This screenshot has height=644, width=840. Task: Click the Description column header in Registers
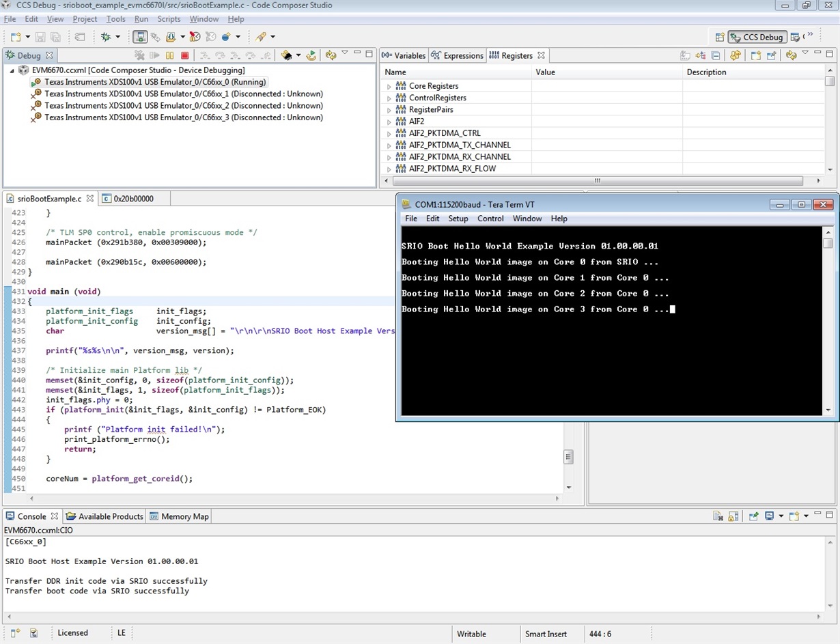tap(753, 72)
